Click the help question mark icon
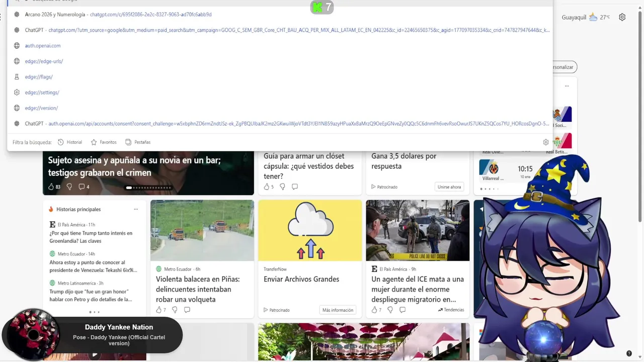644x362 pixels. (x=629, y=353)
